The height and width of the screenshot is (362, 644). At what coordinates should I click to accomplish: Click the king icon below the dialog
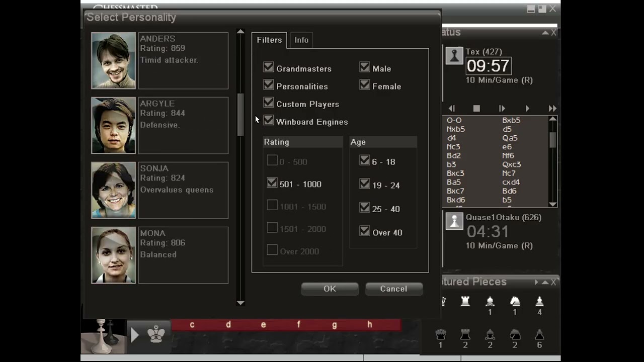pyautogui.click(x=156, y=334)
